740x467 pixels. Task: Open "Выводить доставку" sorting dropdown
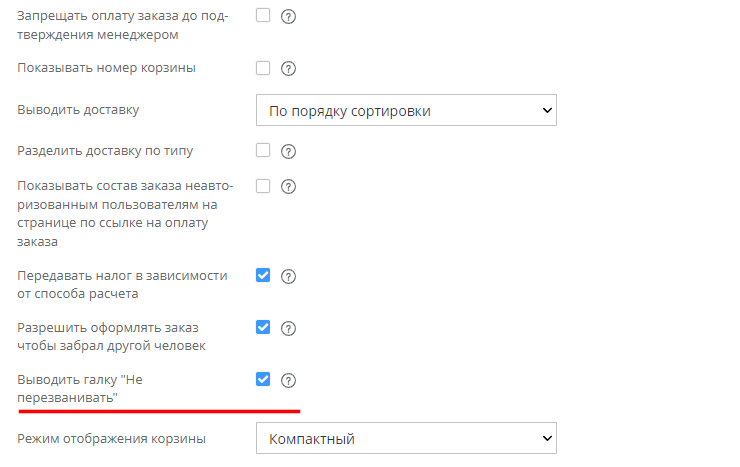(406, 110)
